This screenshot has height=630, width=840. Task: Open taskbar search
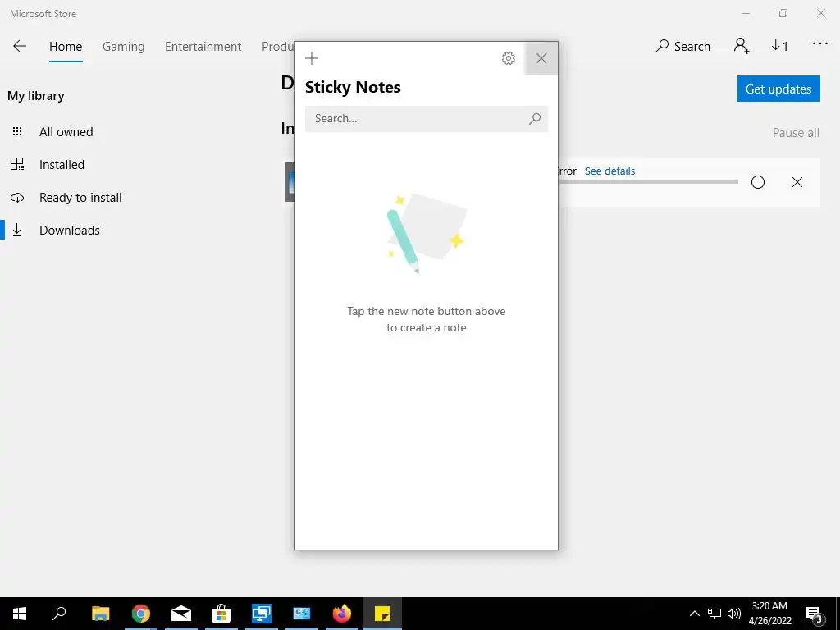click(59, 614)
